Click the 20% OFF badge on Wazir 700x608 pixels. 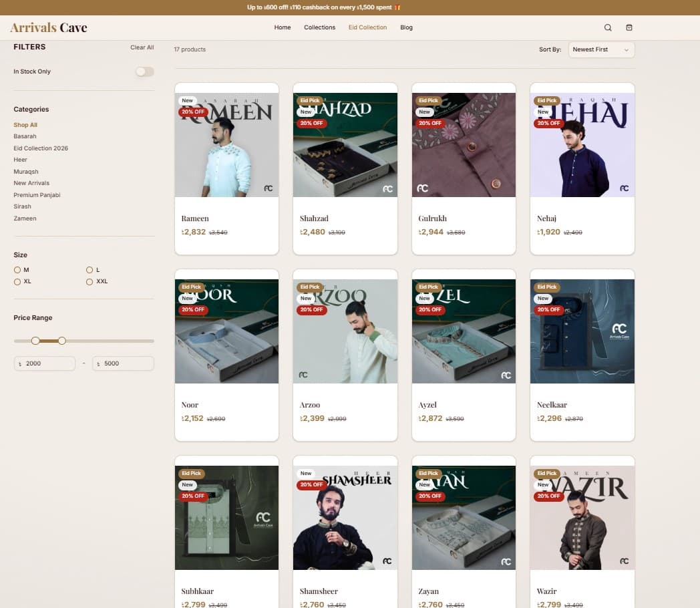pos(548,496)
